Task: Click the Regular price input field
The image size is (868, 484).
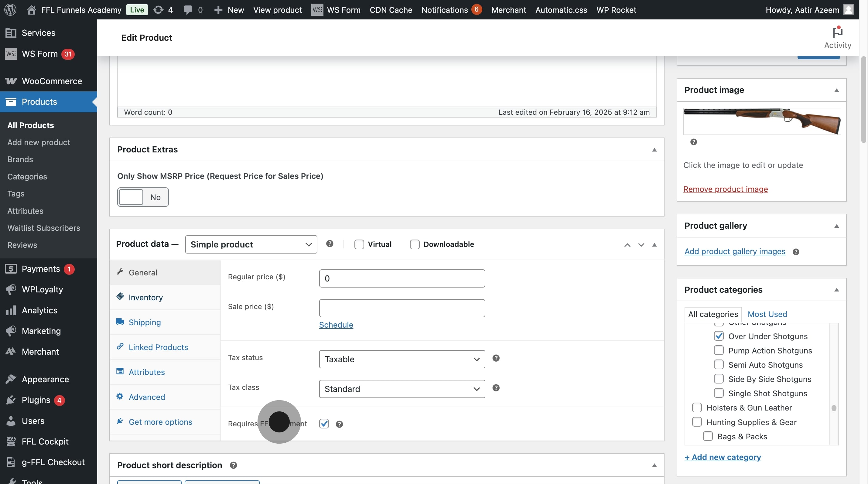Action: (x=402, y=278)
